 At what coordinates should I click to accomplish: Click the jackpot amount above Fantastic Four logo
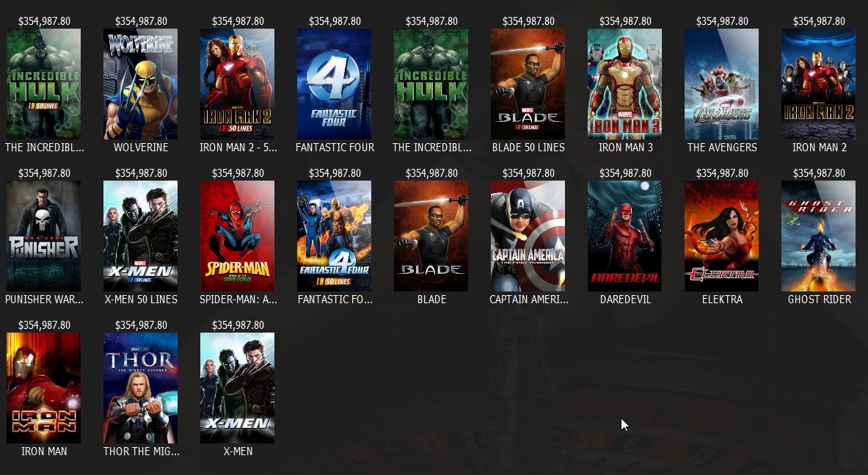coord(335,21)
